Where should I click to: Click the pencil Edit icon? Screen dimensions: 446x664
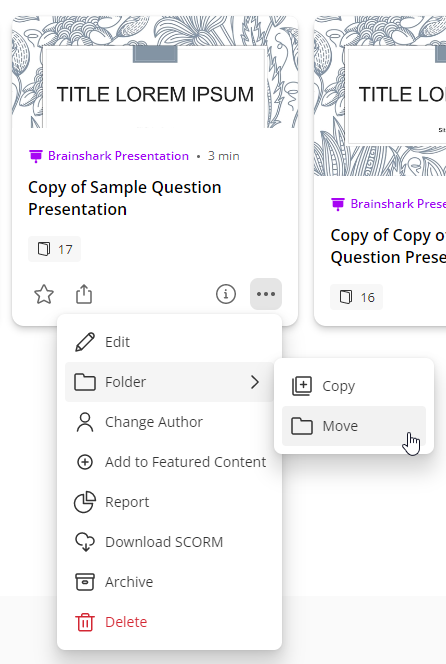click(x=85, y=342)
